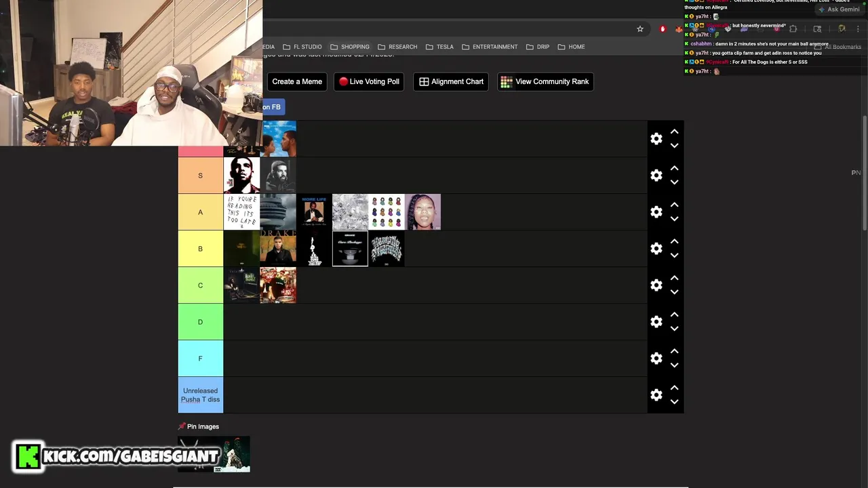This screenshot has width=868, height=488.
Task: Click the share on FB button
Action: (273, 107)
